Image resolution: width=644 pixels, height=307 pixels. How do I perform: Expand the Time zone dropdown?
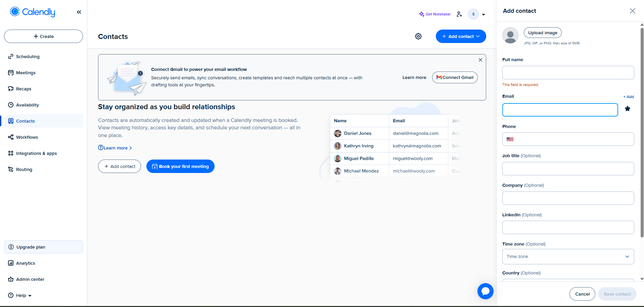pos(568,257)
